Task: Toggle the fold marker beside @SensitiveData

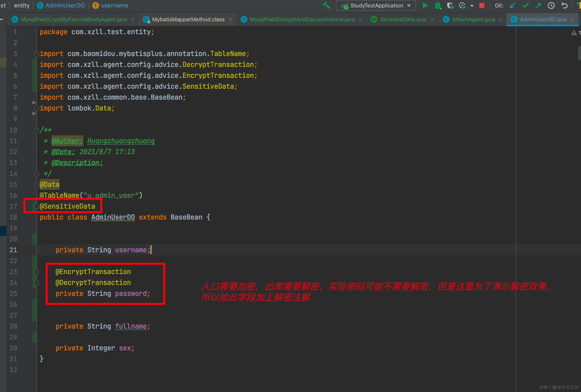Action: point(36,206)
